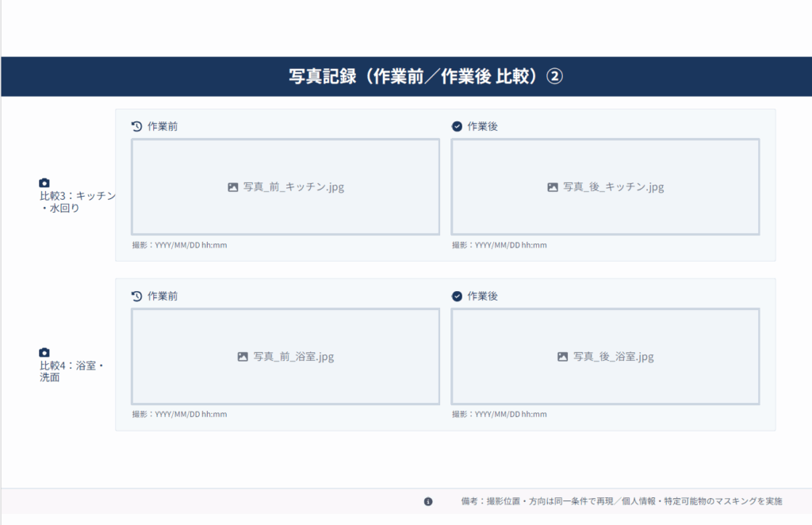Click the camera icon beside 比較4：浴室・洗面
Screen dimensions: 812x525
click(44, 351)
